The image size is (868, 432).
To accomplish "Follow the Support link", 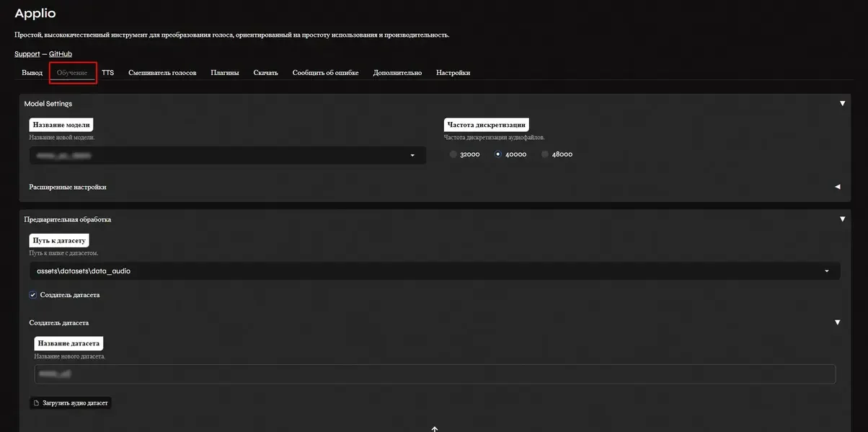I will point(27,54).
